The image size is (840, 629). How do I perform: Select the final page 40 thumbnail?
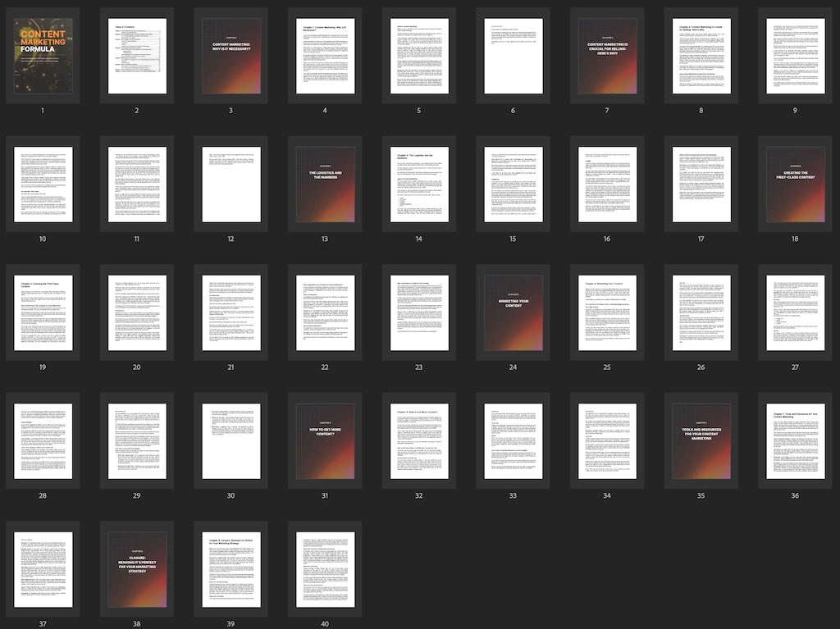click(325, 570)
